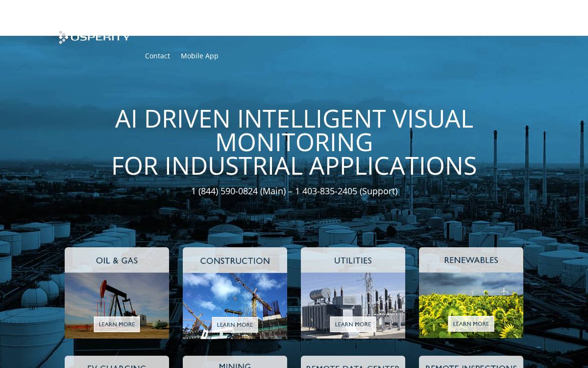This screenshot has height=368, width=588.
Task: Open the Mobile App page
Action: 199,56
